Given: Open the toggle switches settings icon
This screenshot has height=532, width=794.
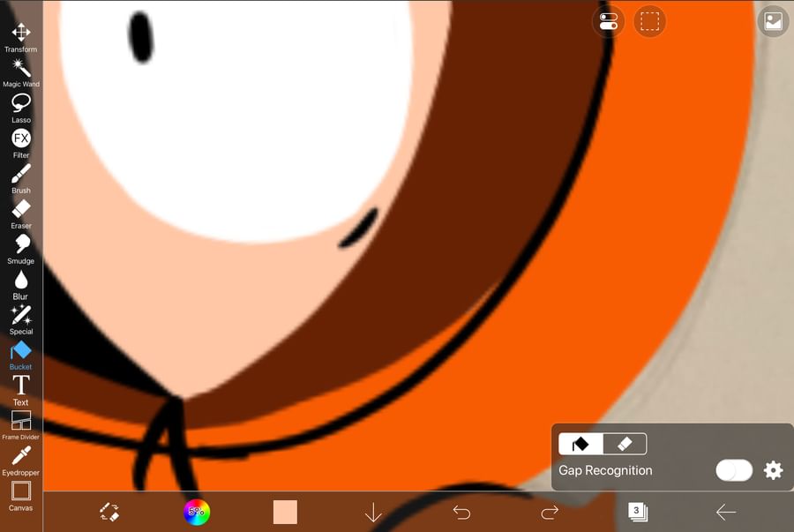Looking at the screenshot, I should [608, 22].
